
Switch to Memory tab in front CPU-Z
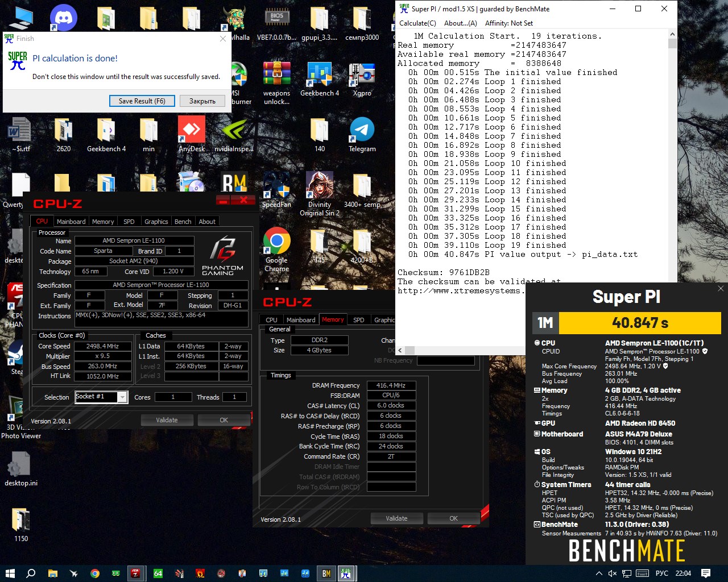[103, 222]
